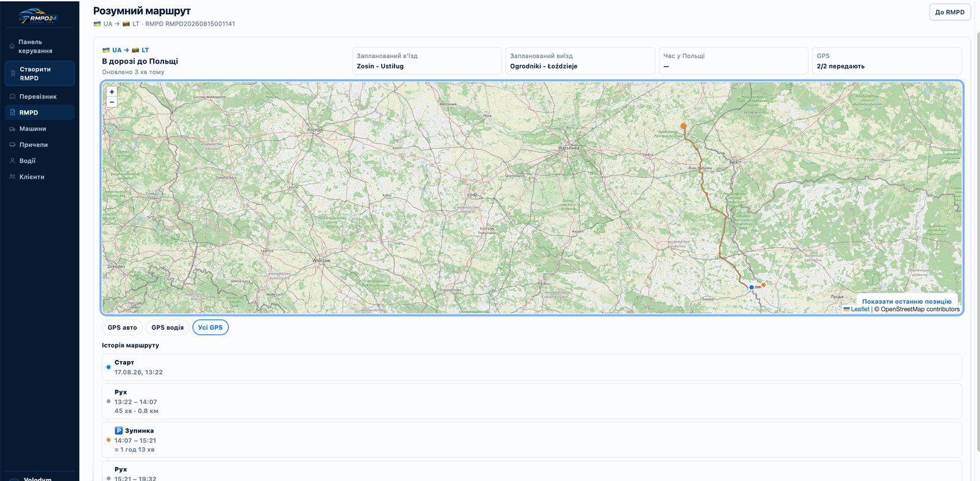Click Створити RMPD sidebar button

click(x=39, y=73)
